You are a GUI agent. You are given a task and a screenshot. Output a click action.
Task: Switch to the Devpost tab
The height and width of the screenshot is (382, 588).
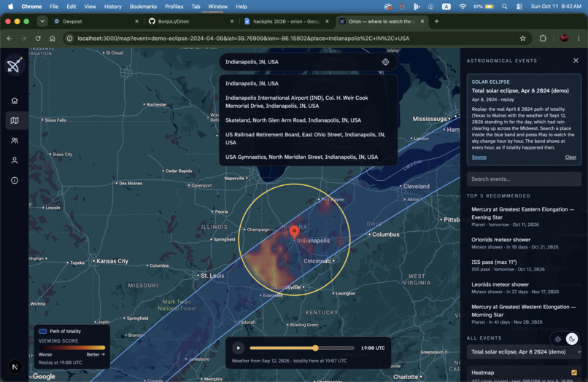[x=96, y=21]
